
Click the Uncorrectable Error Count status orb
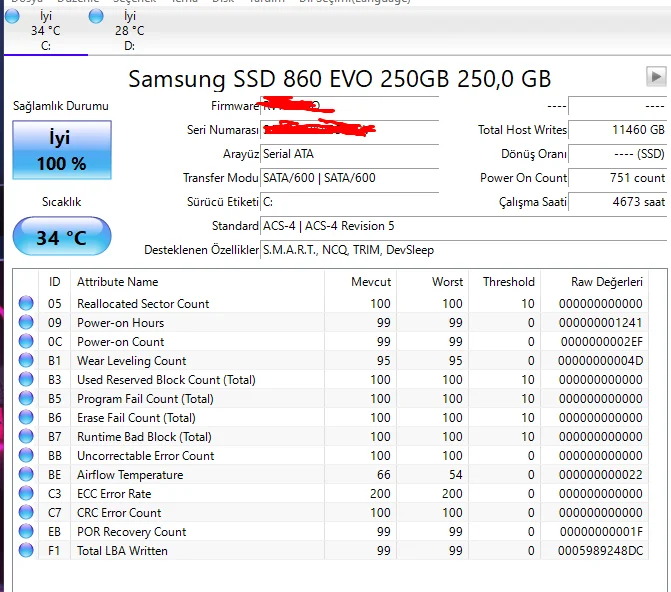coord(26,455)
